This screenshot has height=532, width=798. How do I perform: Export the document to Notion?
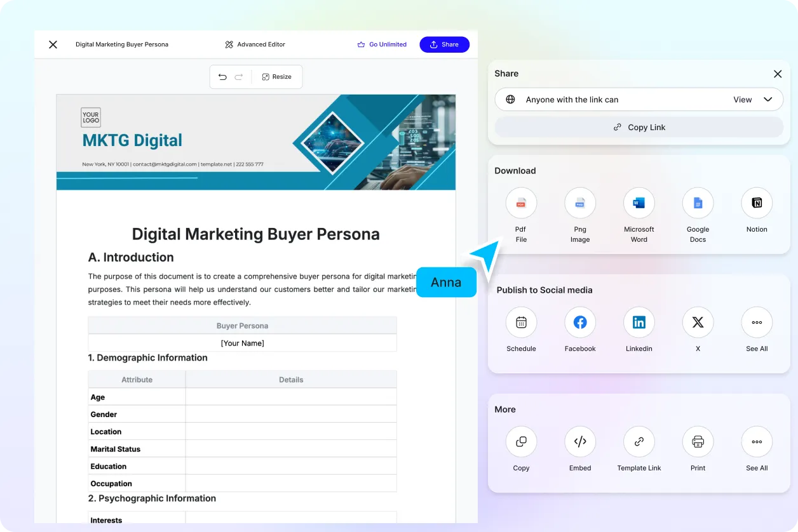click(x=756, y=203)
